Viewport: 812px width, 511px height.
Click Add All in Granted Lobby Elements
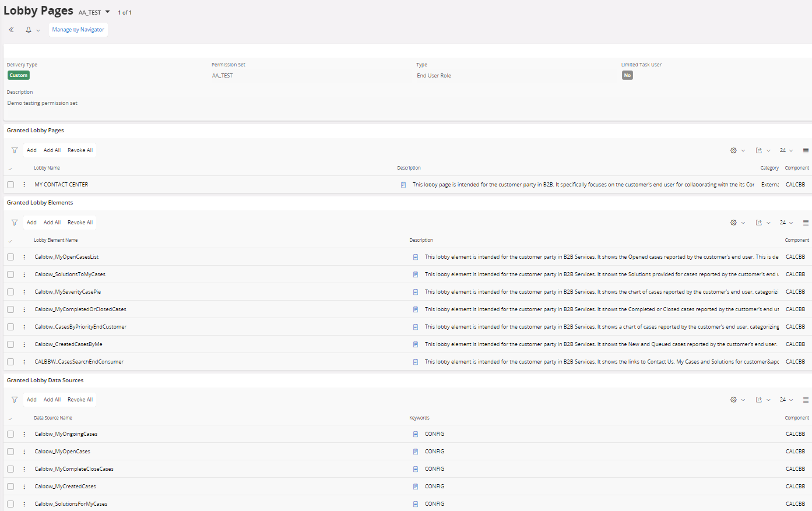pos(52,223)
